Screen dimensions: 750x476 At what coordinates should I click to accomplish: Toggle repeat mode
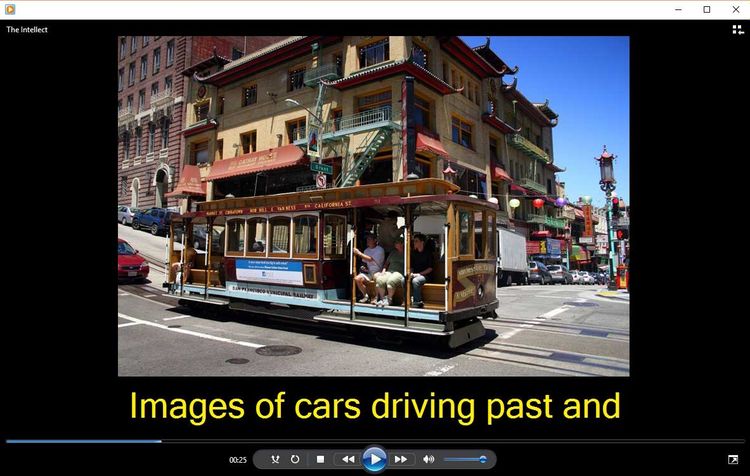[x=295, y=459]
